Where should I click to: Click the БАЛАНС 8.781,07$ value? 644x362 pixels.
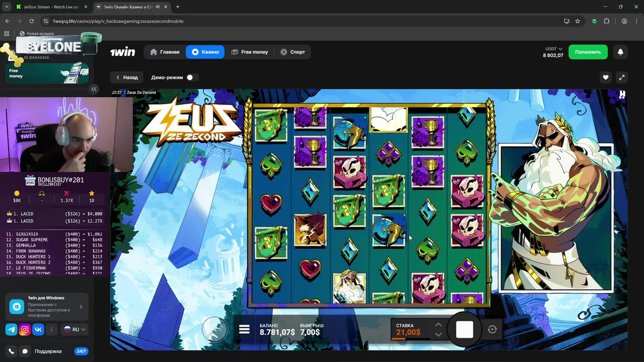click(x=277, y=332)
